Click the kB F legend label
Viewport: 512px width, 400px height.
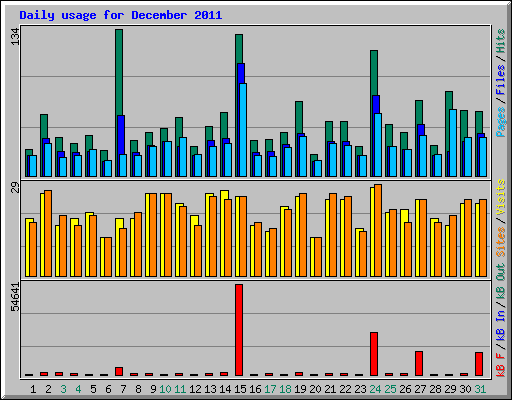(x=500, y=365)
